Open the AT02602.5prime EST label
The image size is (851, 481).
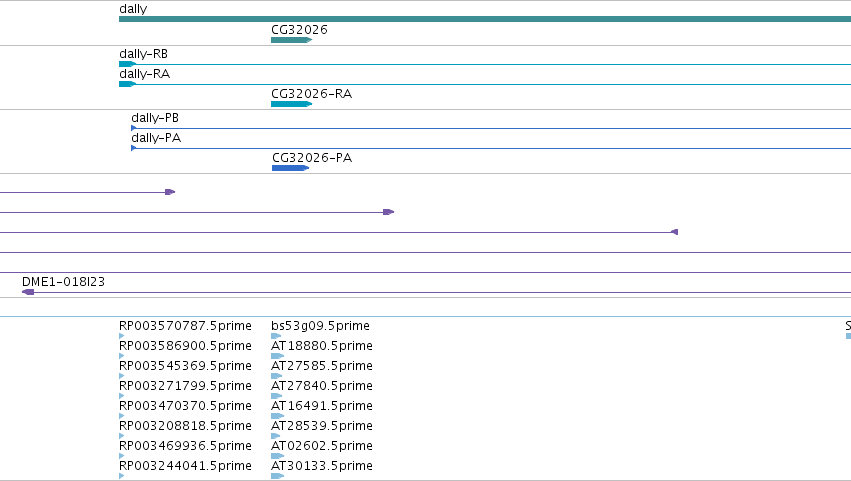coord(322,446)
